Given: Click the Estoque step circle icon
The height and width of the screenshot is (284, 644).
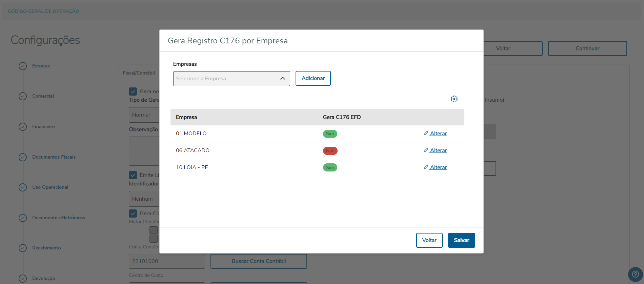Looking at the screenshot, I should 23,66.
